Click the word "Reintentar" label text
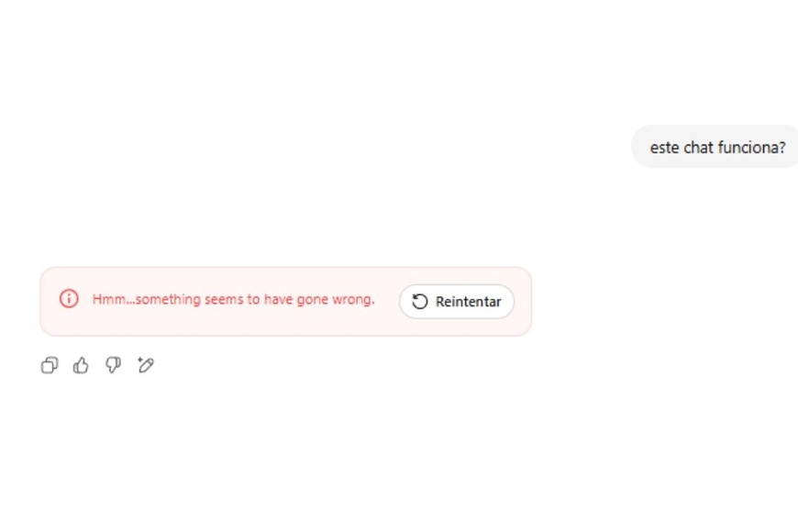This screenshot has height=532, width=798. pos(468,302)
